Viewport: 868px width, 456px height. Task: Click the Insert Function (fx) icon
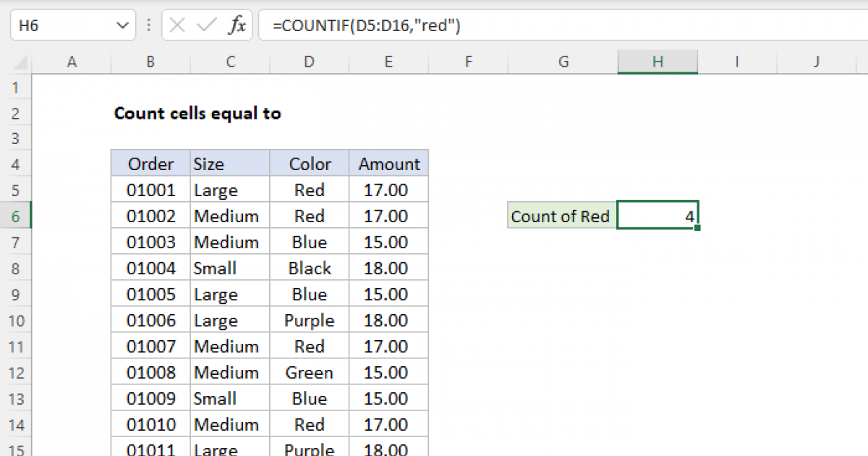tap(239, 24)
